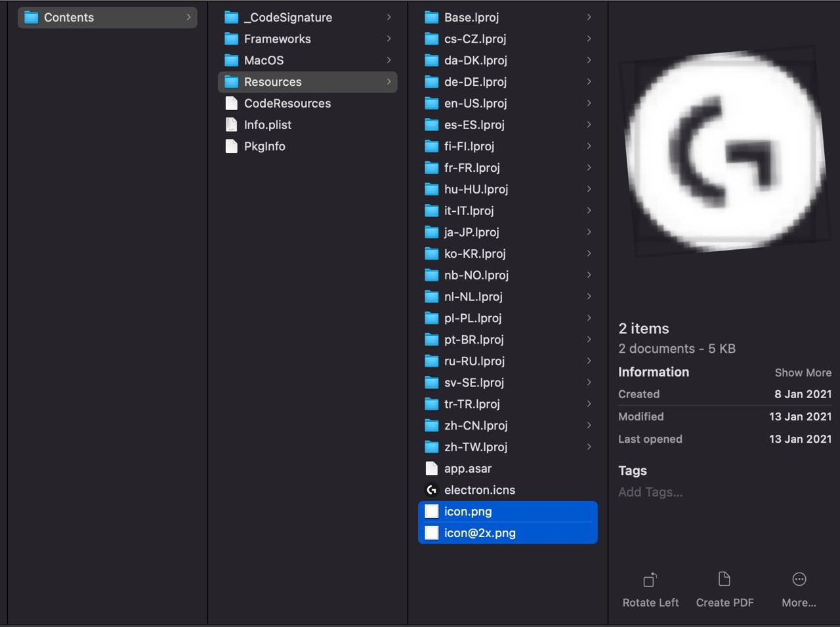Select the electron.icns file name
The image size is (840, 627).
point(480,490)
